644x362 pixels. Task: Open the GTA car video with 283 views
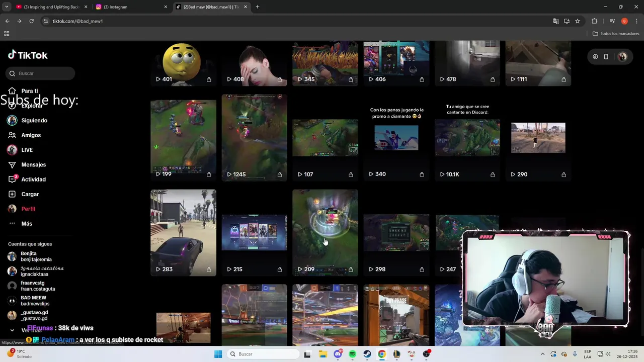click(183, 233)
